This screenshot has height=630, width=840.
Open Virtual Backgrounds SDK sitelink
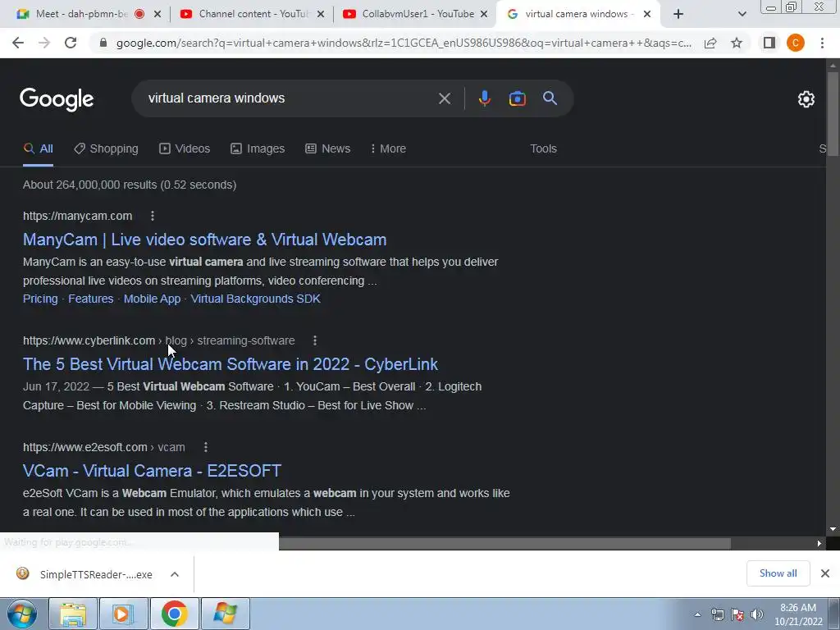(x=256, y=299)
